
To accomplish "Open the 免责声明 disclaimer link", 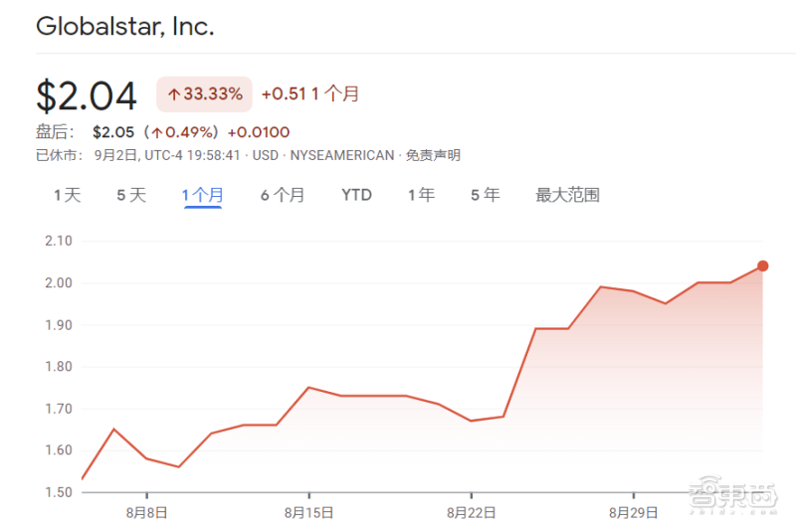I will click(434, 155).
